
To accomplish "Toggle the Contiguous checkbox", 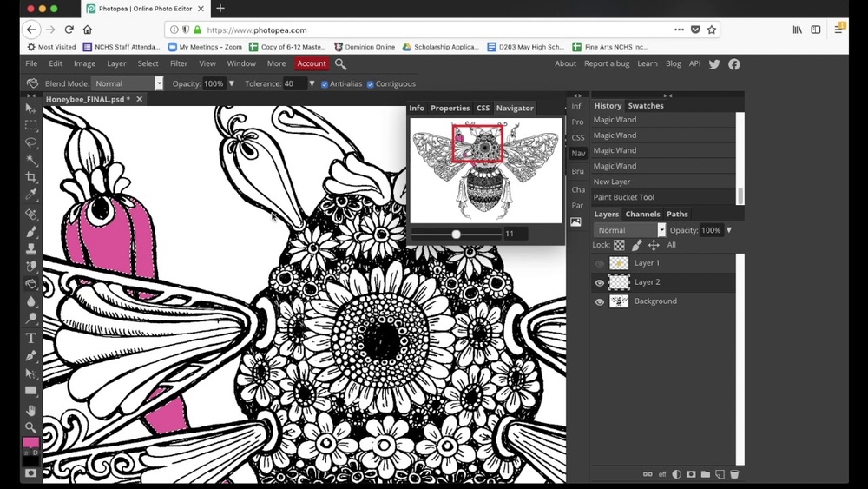I will (371, 84).
